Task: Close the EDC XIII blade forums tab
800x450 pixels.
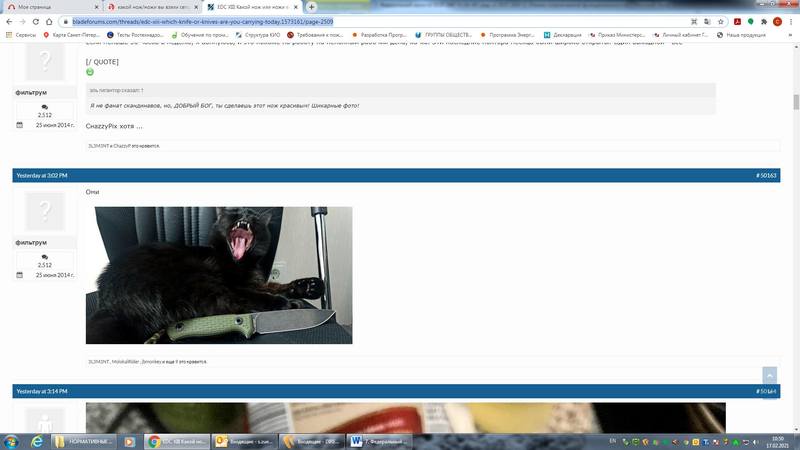Action: click(295, 7)
